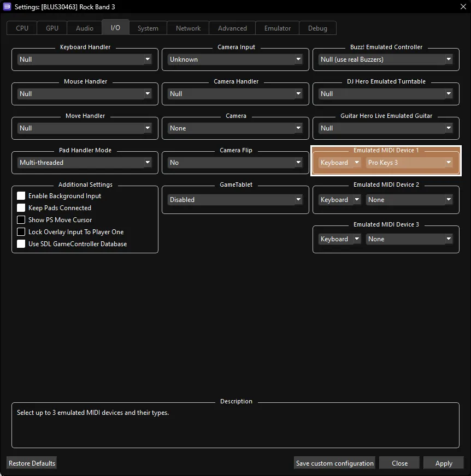The height and width of the screenshot is (476, 471).
Task: Open the Keyboard Handler dropdown
Action: click(85, 59)
